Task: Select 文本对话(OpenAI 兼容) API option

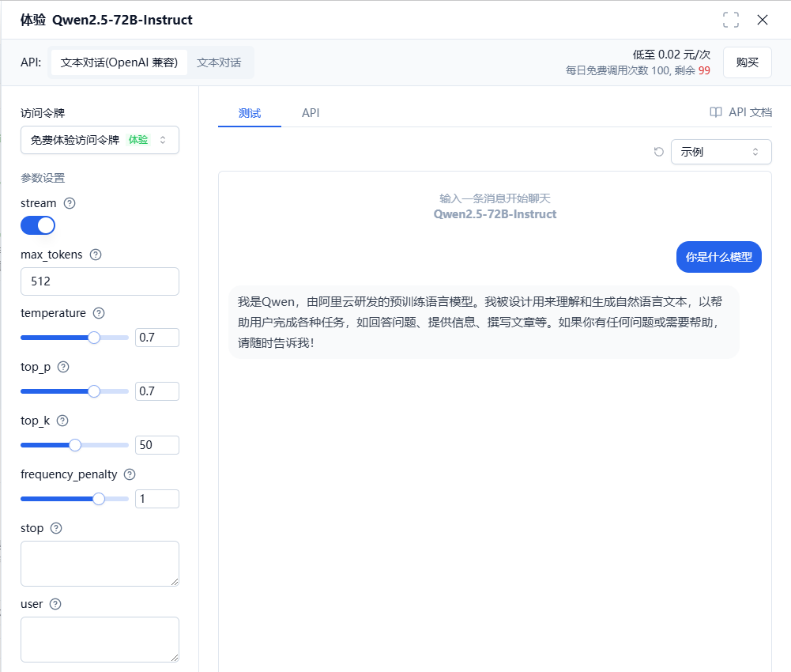Action: (119, 62)
